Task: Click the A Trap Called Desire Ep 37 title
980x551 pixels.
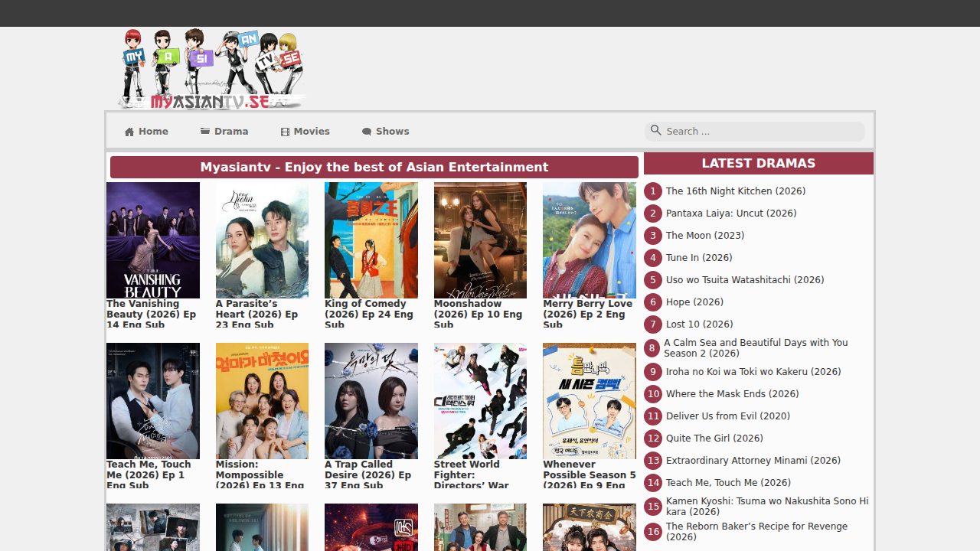Action: tap(371, 474)
